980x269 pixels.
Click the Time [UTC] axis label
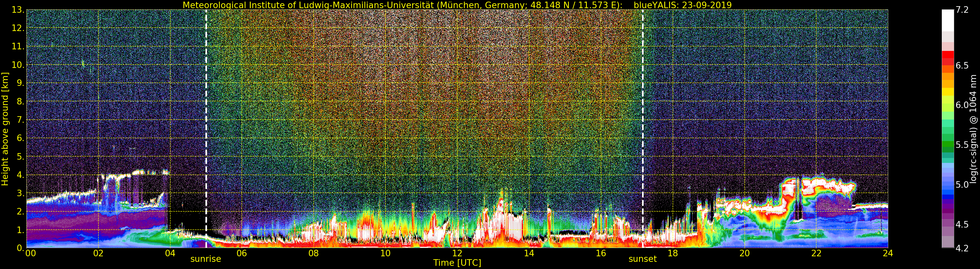tap(457, 263)
